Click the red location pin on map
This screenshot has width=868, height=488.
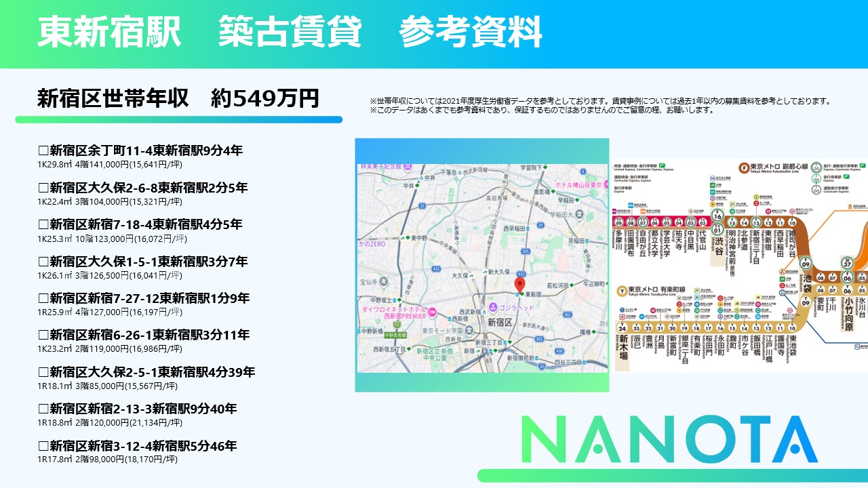point(520,284)
